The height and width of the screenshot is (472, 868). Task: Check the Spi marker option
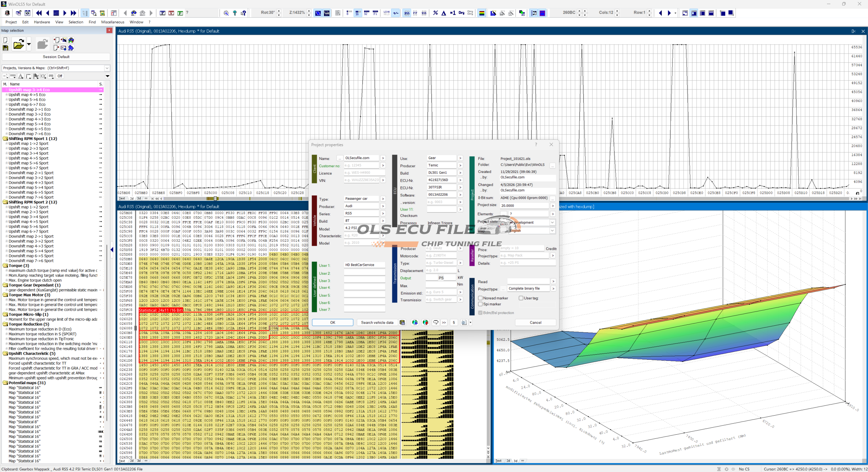480,304
